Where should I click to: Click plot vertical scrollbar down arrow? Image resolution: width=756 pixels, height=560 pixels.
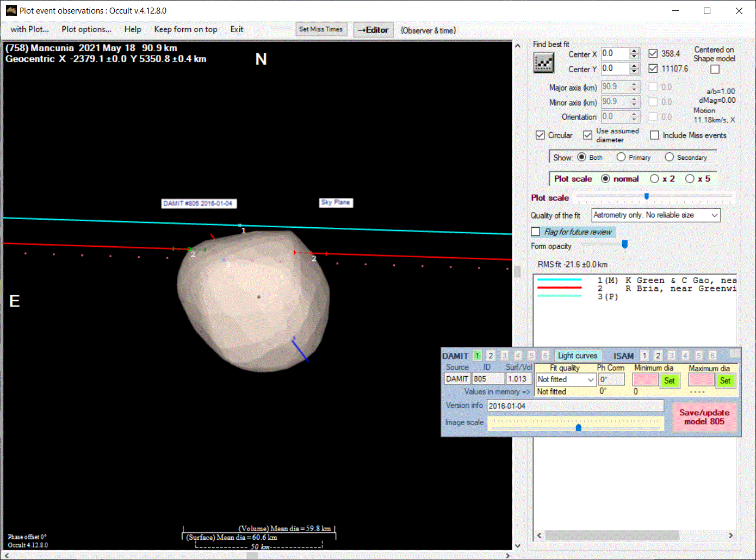[x=517, y=545]
